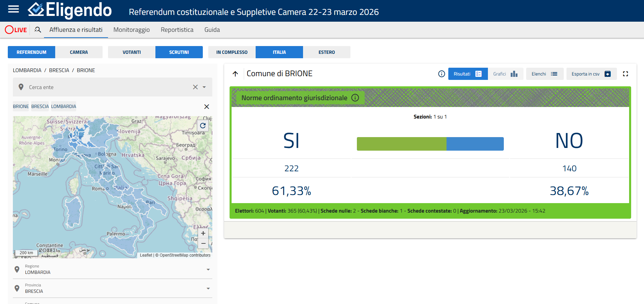Expand the Regione LOMBARDIA dropdown
644x304 pixels.
208,269
